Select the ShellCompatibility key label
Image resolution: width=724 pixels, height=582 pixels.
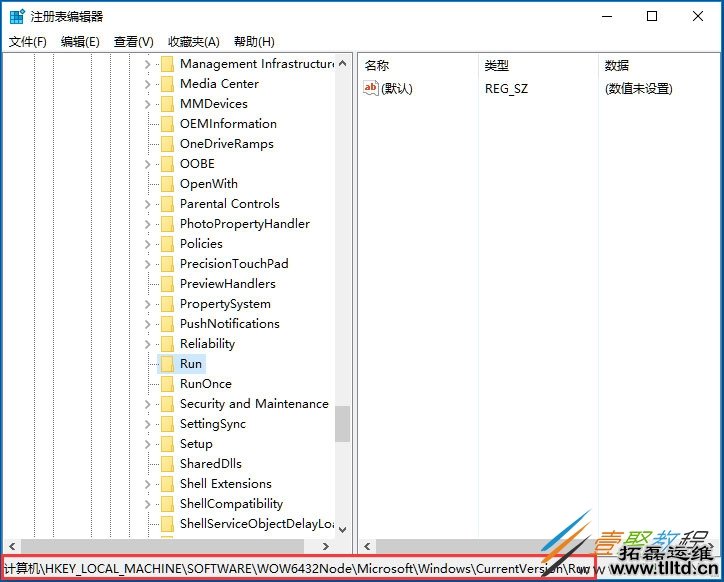point(231,504)
